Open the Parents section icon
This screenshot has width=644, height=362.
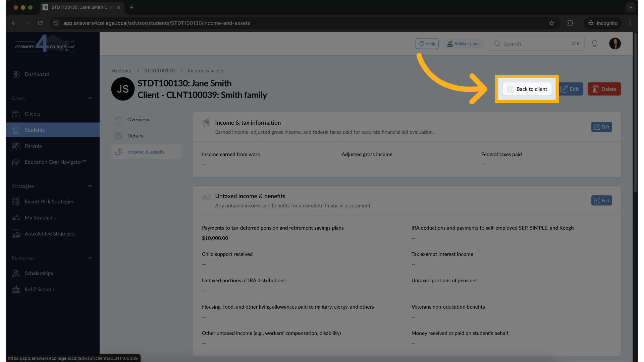point(16,146)
